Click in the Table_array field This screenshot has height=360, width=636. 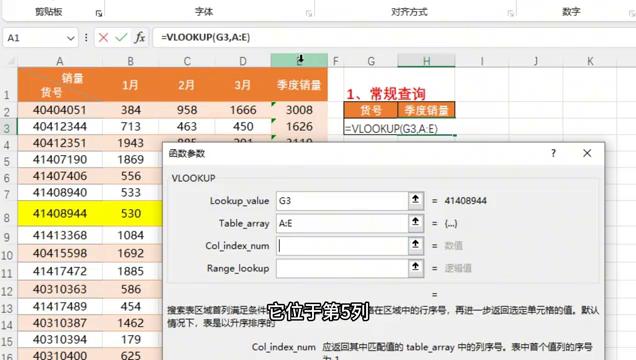pos(342,223)
